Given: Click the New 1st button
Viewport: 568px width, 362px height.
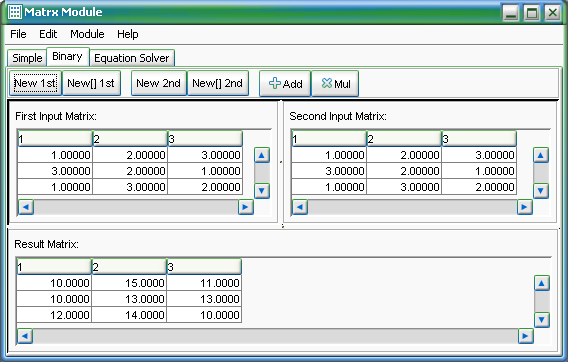Looking at the screenshot, I should pyautogui.click(x=35, y=83).
